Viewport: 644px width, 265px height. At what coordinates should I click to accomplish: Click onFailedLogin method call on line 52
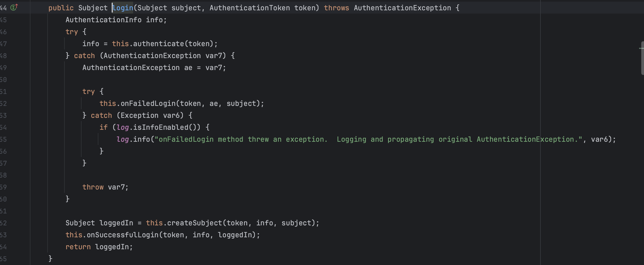click(148, 103)
